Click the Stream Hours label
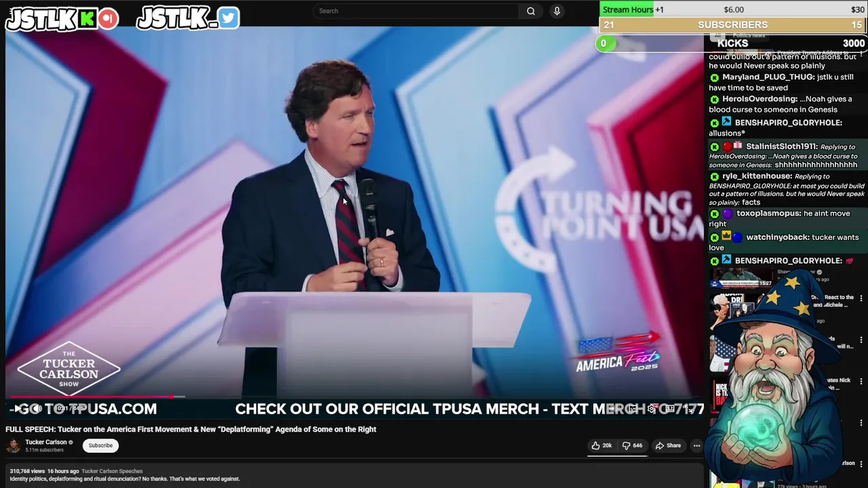Image resolution: width=868 pixels, height=488 pixels. pyautogui.click(x=628, y=9)
